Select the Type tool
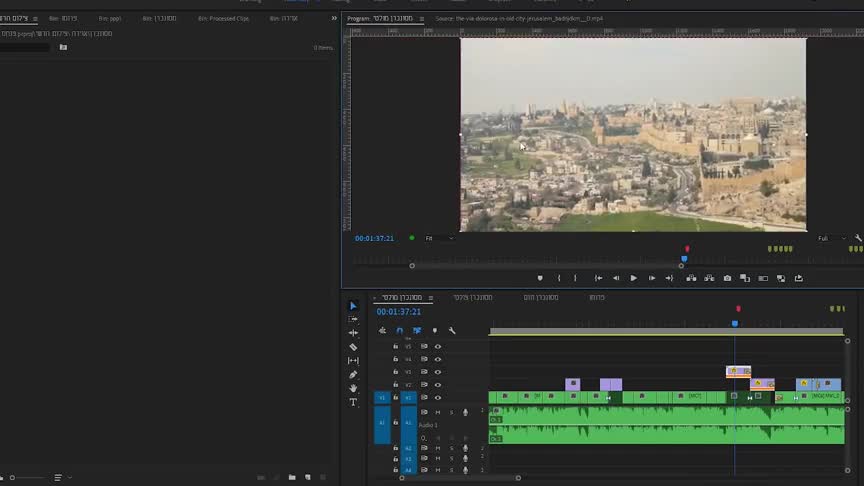This screenshot has width=864, height=486. pyautogui.click(x=353, y=402)
